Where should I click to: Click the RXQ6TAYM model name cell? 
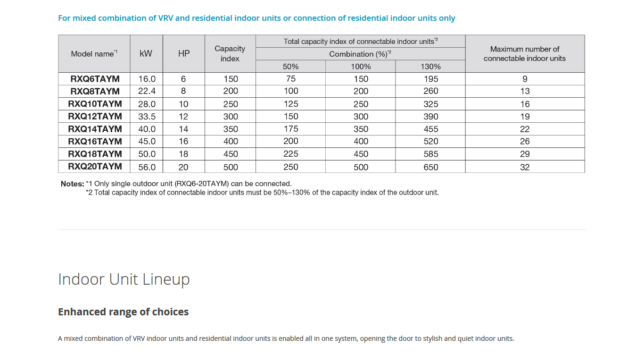95,79
